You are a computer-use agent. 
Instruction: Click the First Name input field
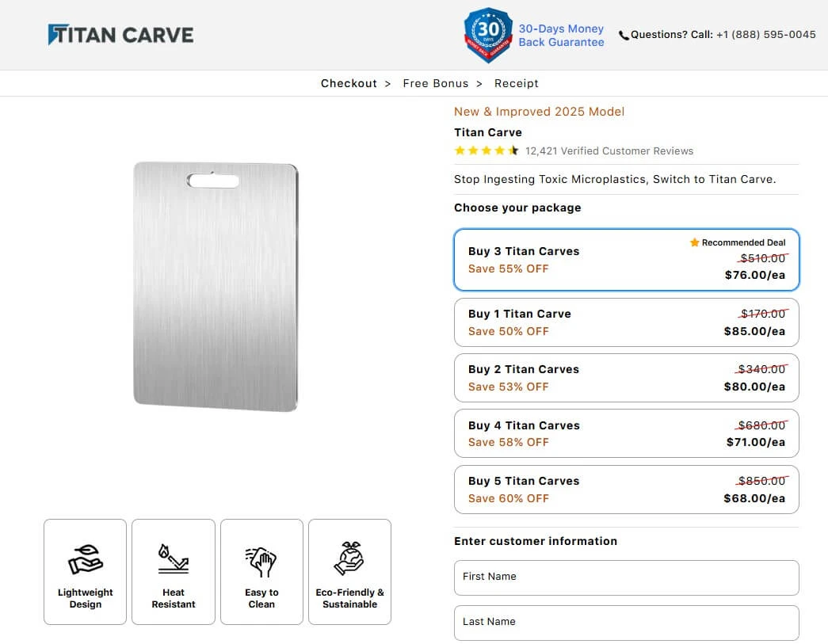tap(626, 578)
